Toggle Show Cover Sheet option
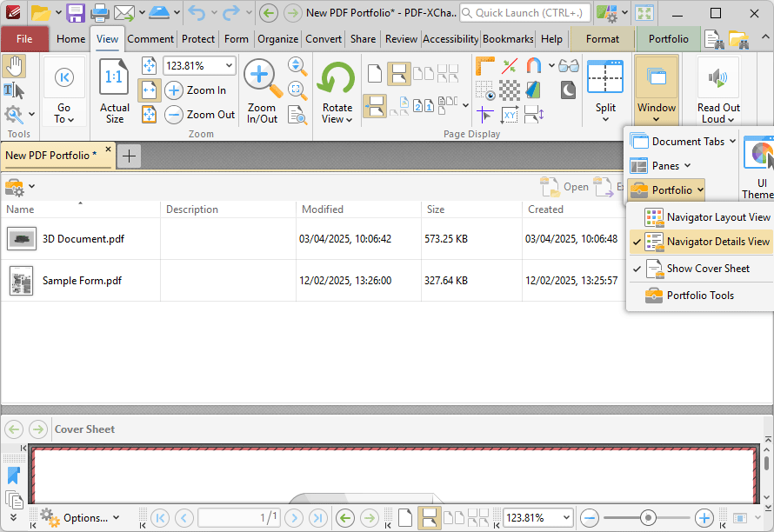Screen dimensions: 774x532 click(701, 269)
